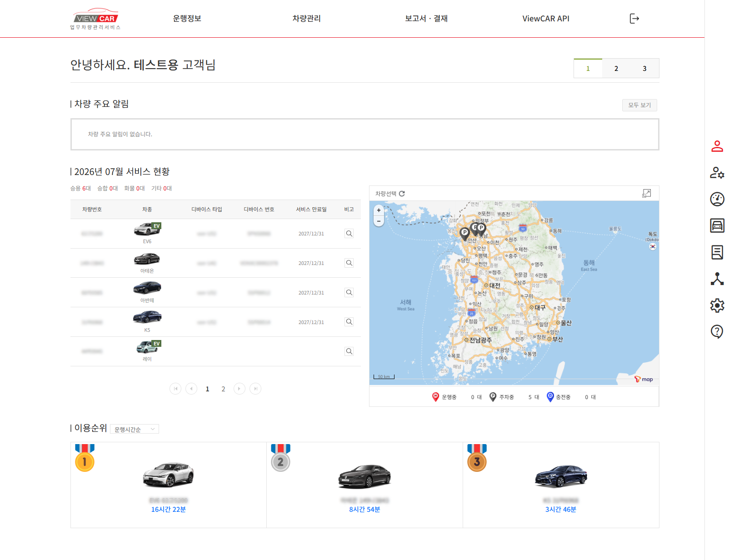Open the ViewCAR API menu
Viewport: 729px width, 560px height.
click(546, 19)
